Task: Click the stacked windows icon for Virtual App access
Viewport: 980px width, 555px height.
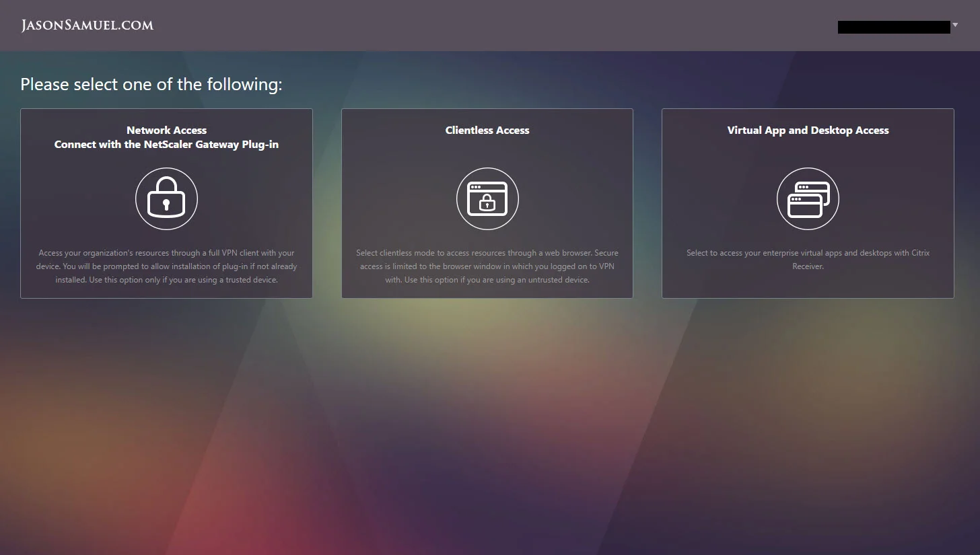Action: pos(808,198)
